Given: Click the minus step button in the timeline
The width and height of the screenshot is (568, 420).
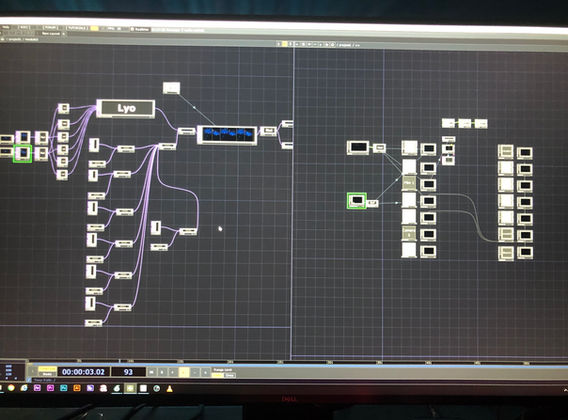Looking at the screenshot, I should [x=195, y=372].
